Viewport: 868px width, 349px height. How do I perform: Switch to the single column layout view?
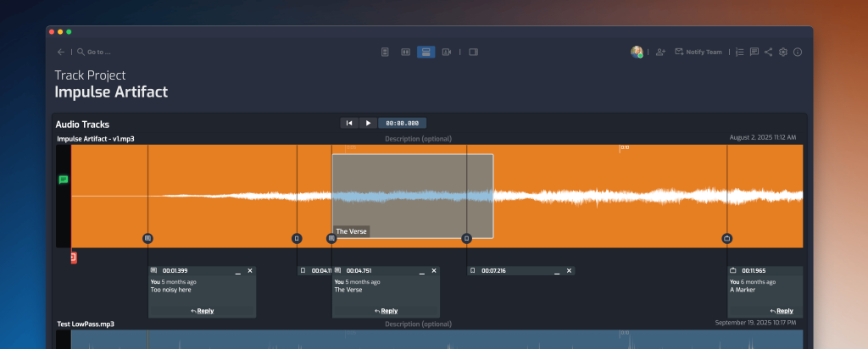(x=385, y=52)
